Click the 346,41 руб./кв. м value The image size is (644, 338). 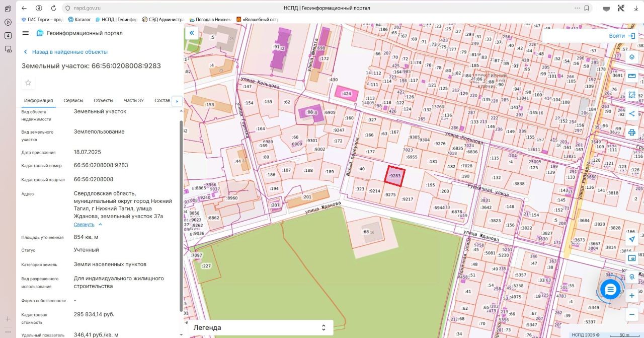tap(96, 334)
